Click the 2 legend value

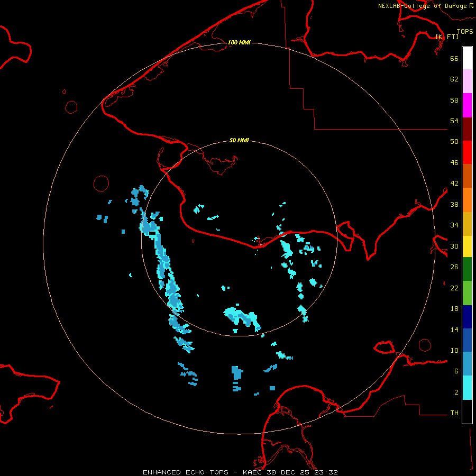[456, 392]
